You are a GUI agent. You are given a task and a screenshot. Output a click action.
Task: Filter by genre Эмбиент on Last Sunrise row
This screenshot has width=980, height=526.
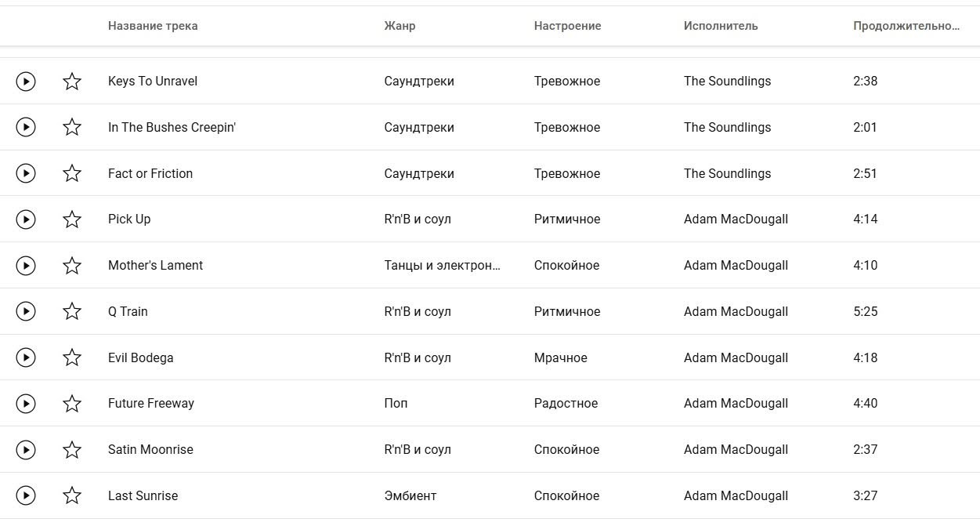point(410,496)
